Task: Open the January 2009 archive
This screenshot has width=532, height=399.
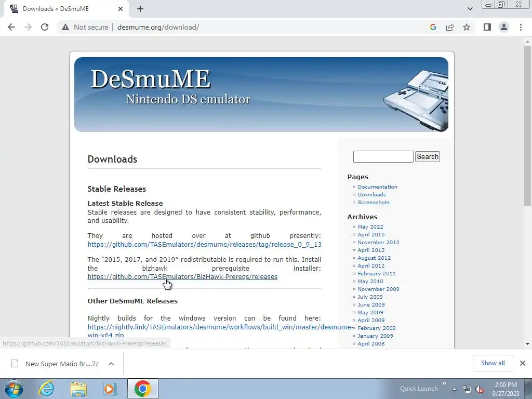Action: (375, 336)
